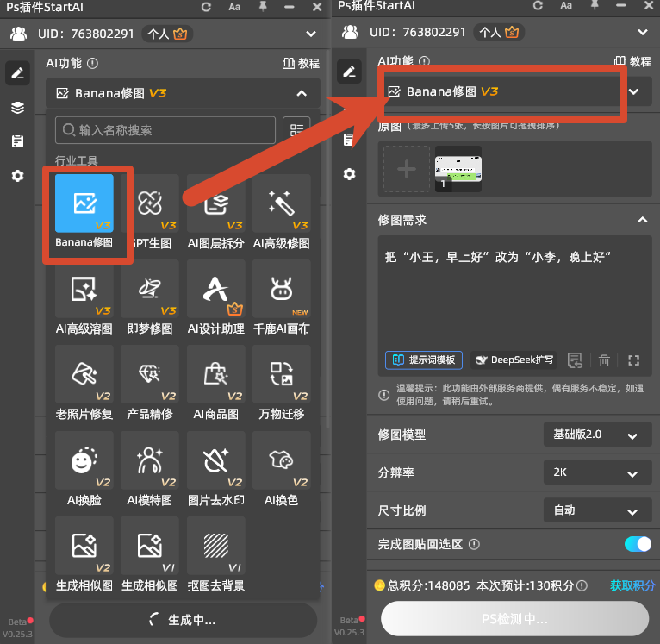This screenshot has width=660, height=644.
Task: Click the right panel's edit pencil sidebar icon
Action: (349, 72)
